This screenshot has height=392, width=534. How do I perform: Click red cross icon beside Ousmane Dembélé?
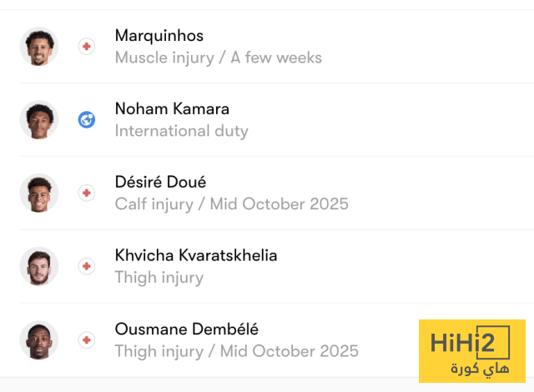(x=87, y=340)
